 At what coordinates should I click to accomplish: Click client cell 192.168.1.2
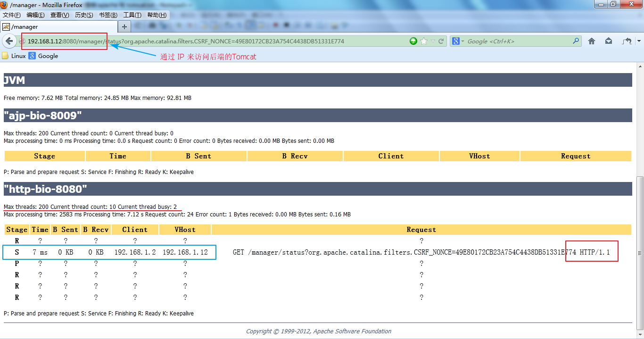(x=135, y=252)
